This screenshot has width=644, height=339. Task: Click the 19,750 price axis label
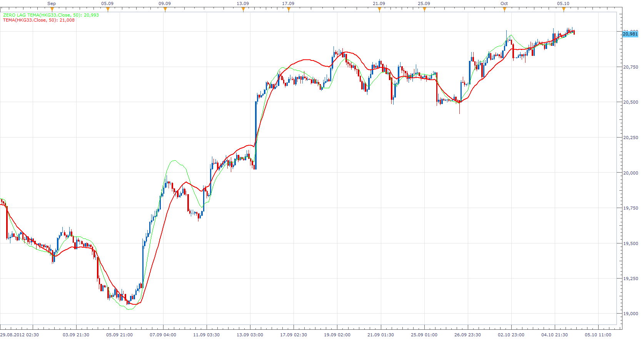point(631,208)
